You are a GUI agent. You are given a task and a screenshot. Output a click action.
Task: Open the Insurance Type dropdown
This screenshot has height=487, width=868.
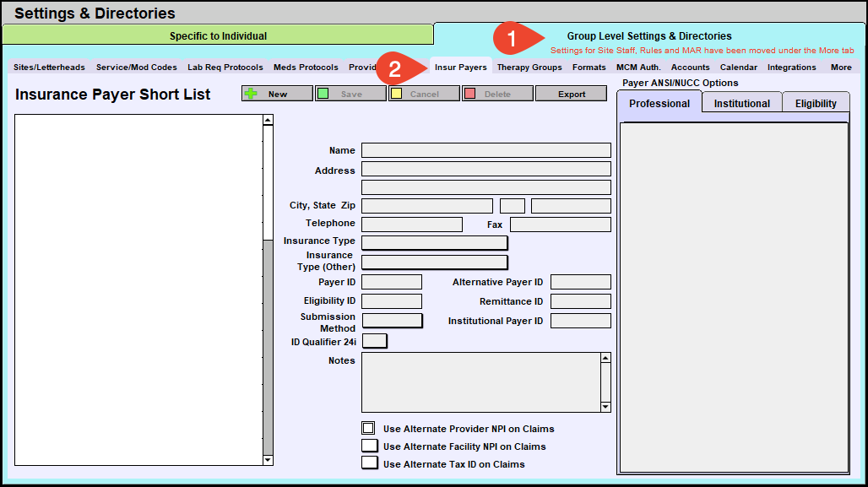point(434,242)
